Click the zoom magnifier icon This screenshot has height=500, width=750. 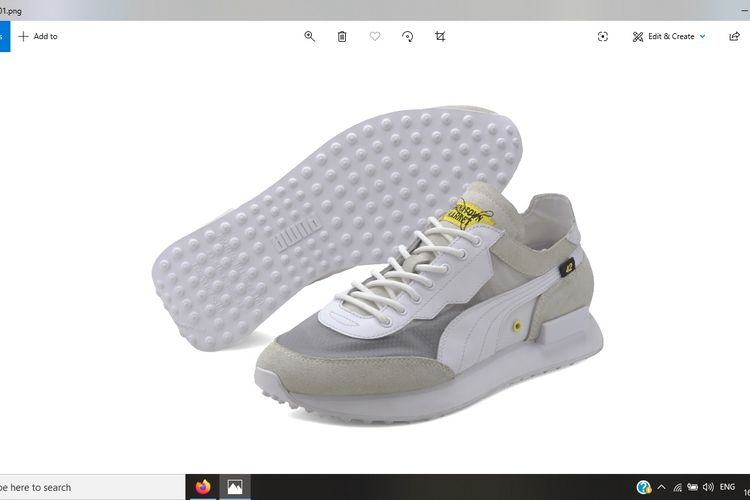coord(309,36)
